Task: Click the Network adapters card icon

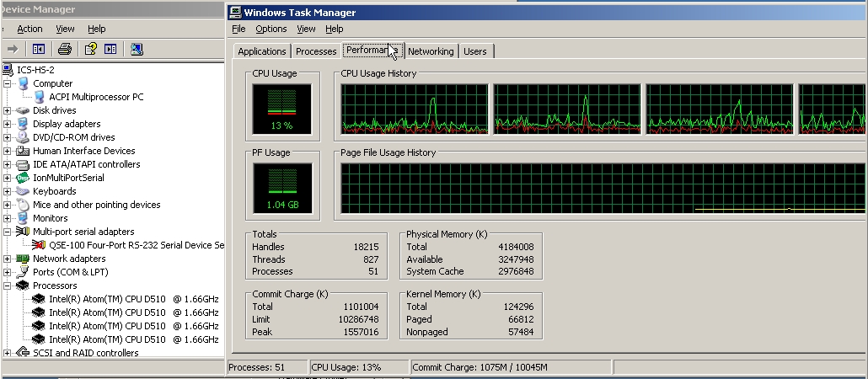Action: [23, 259]
